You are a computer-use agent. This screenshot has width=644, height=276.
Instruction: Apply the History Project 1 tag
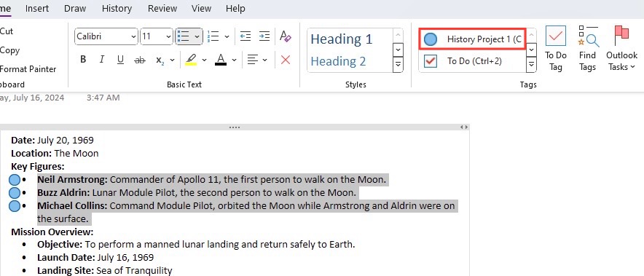point(472,39)
